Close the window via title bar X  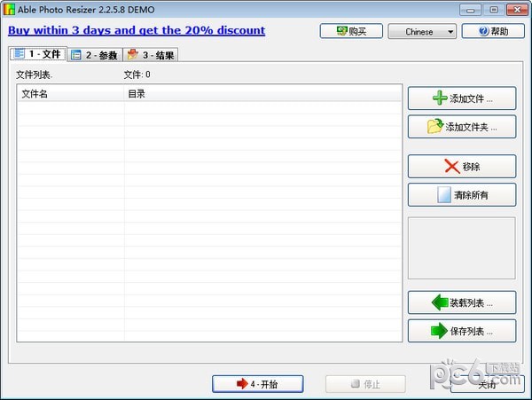pyautogui.click(x=517, y=10)
